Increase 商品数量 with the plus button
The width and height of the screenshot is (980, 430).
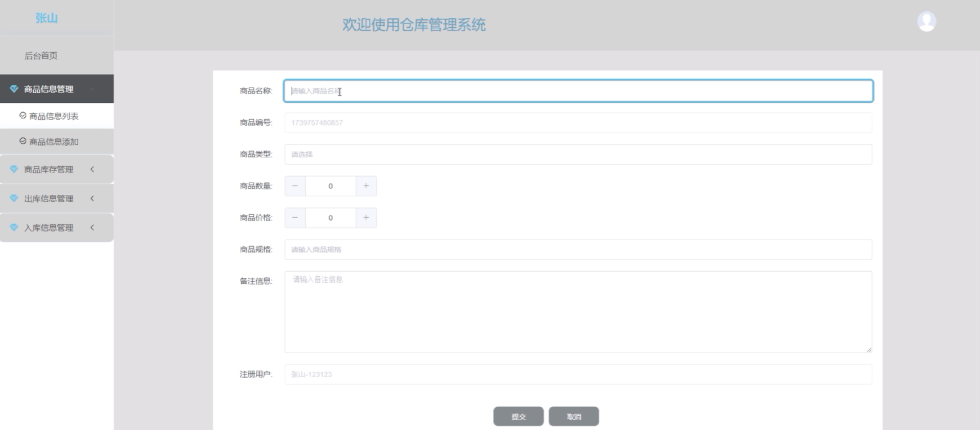366,186
